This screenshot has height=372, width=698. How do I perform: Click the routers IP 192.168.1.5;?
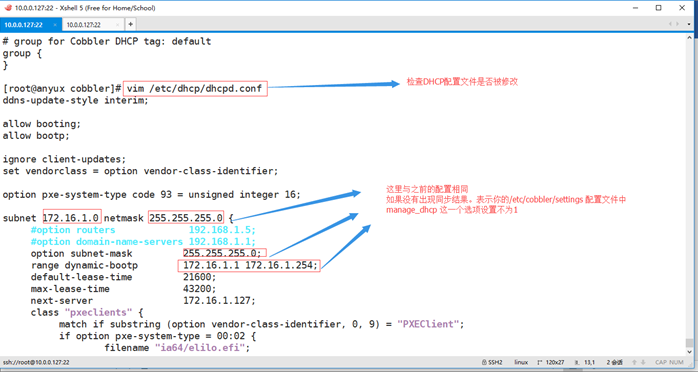click(222, 230)
